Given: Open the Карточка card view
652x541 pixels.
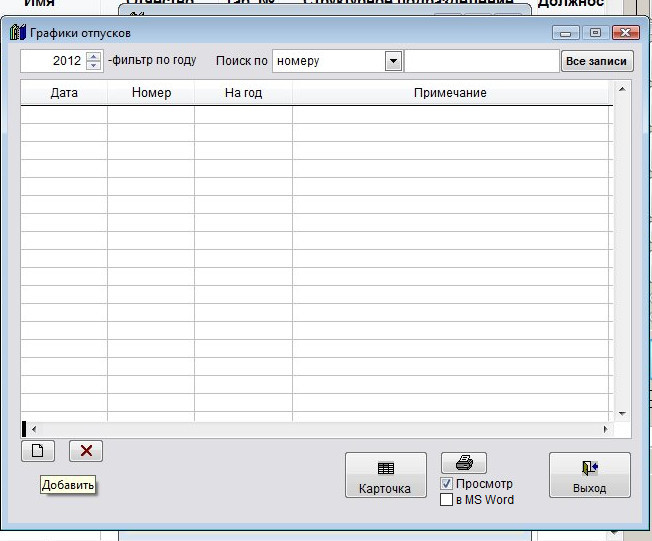Looking at the screenshot, I should click(386, 475).
